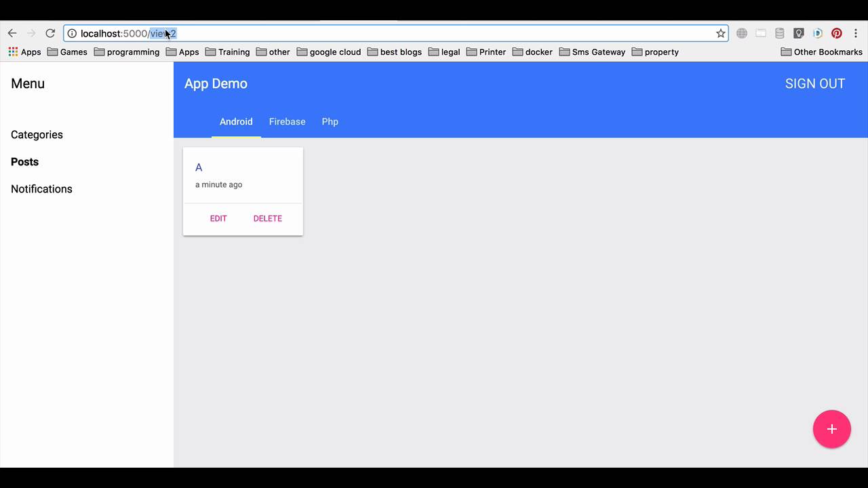Open the google cloud bookmark folder
Image resolution: width=868 pixels, height=488 pixels.
pyautogui.click(x=329, y=52)
